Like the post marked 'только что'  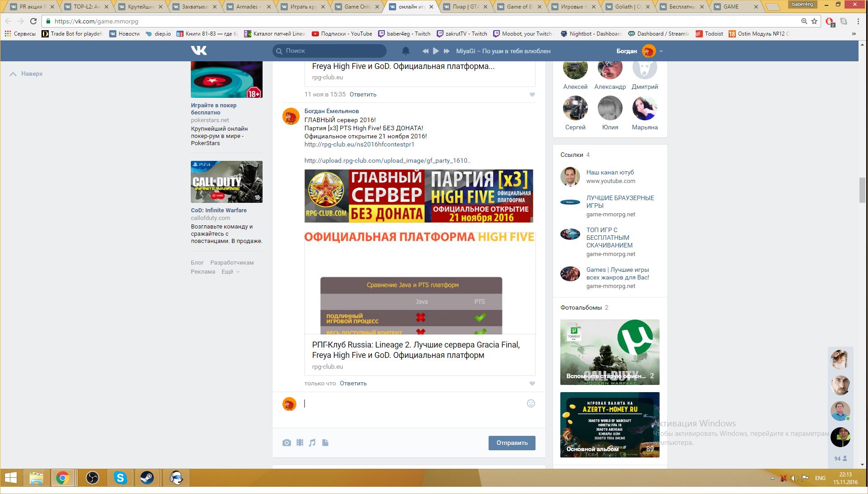pyautogui.click(x=532, y=384)
